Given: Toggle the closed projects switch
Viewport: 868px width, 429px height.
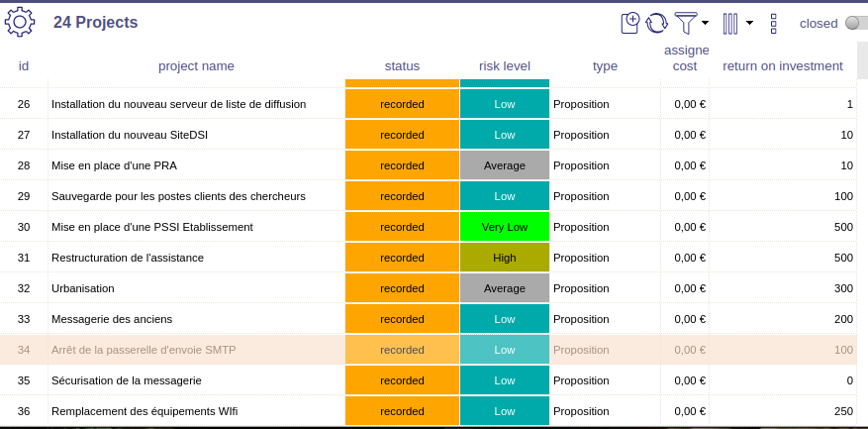Looking at the screenshot, I should click(856, 23).
